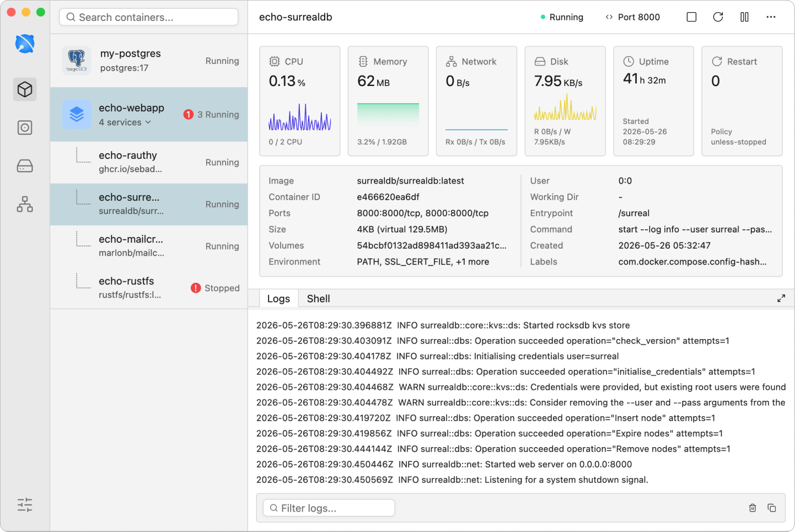
Task: Click the labels value com.docker.compose.config-hash
Action: tap(692, 261)
